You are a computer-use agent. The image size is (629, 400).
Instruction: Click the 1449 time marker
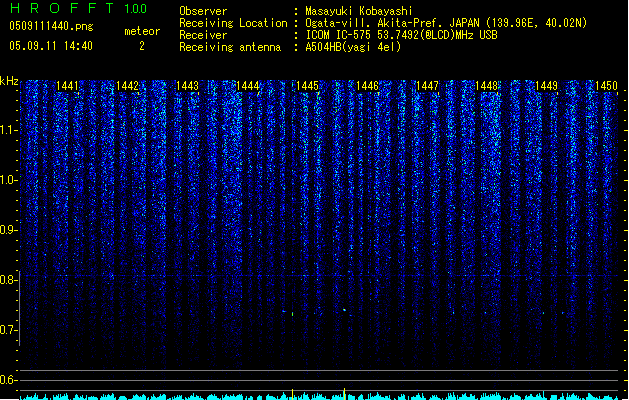pyautogui.click(x=547, y=86)
